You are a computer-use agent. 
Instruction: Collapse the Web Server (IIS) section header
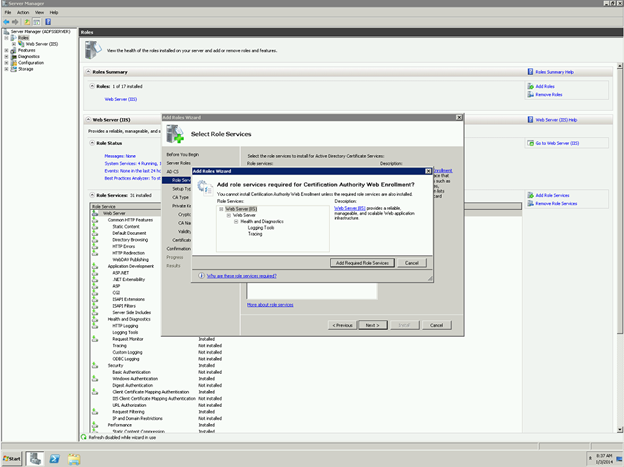coord(88,119)
